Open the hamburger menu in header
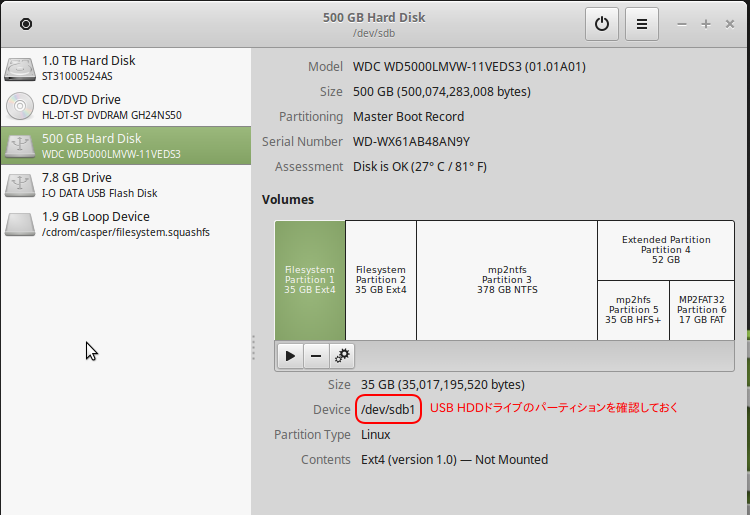This screenshot has height=515, width=750. point(642,24)
